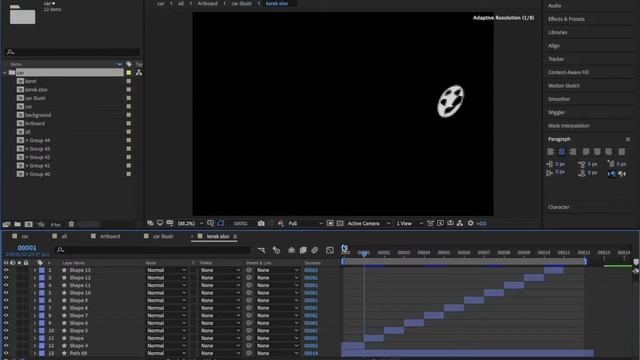Click the label color swatch of Shape 13
Screen dimensions: 640x360
[42, 270]
